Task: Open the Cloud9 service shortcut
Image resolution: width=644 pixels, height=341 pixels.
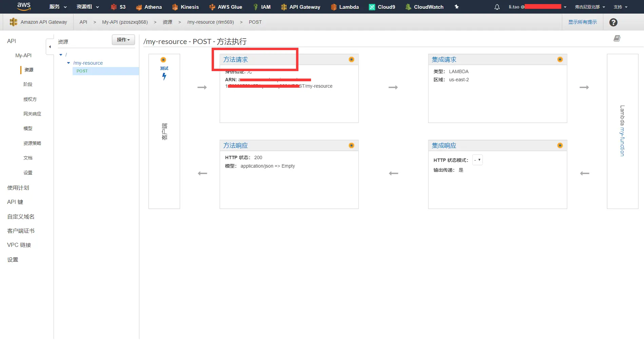Action: point(382,7)
